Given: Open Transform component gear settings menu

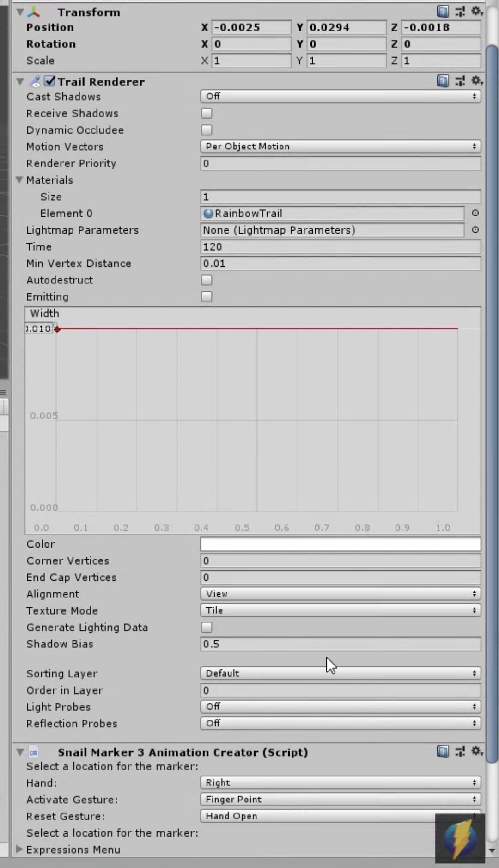Looking at the screenshot, I should pos(476,11).
